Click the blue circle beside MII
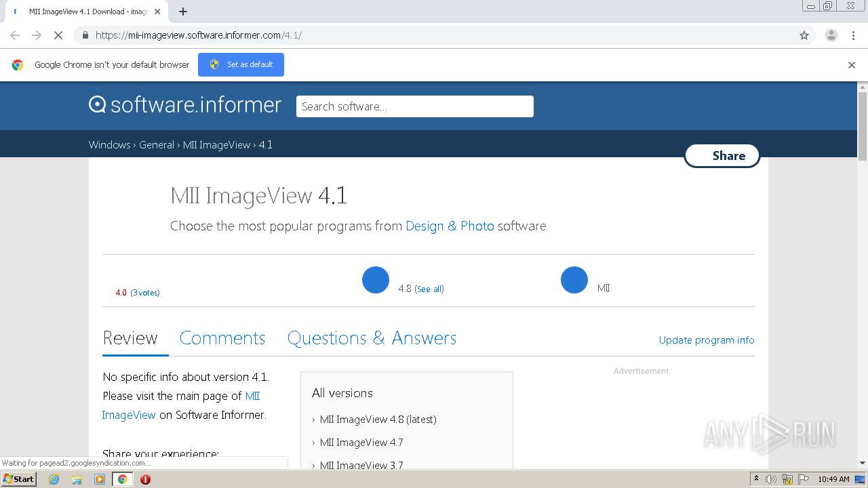Image resolution: width=868 pixels, height=488 pixels. (x=574, y=280)
